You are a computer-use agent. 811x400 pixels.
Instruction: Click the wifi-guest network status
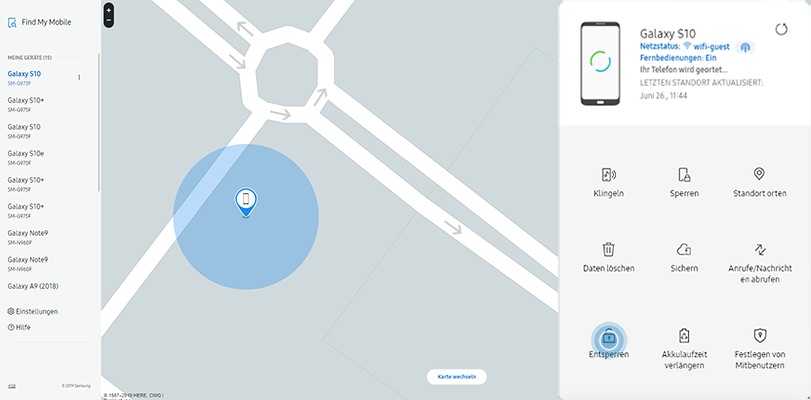tap(706, 47)
